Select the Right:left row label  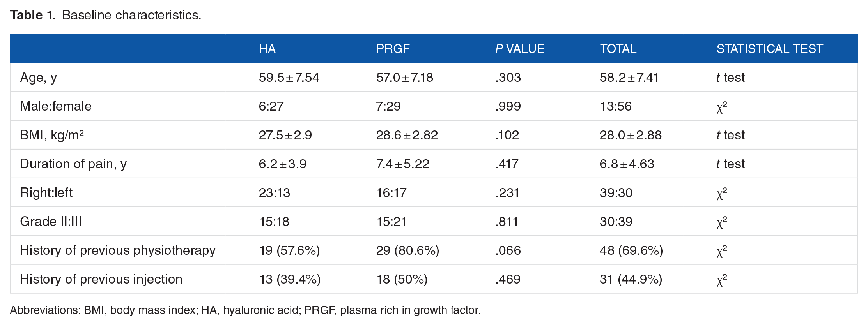tap(46, 192)
